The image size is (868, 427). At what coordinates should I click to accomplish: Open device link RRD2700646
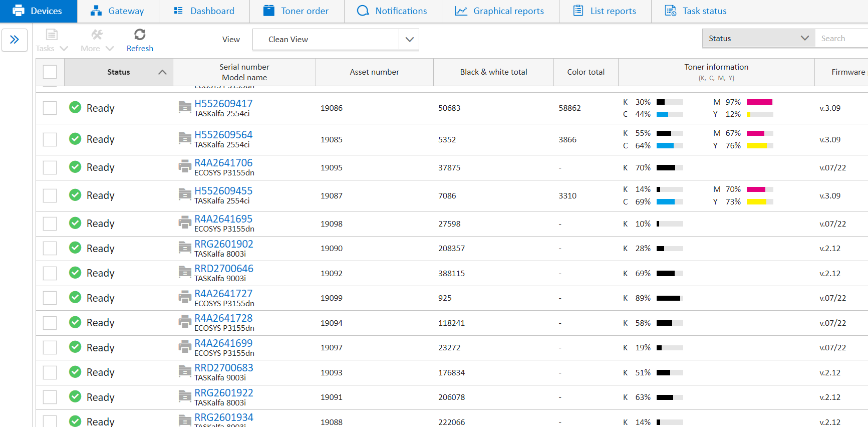[x=224, y=268]
